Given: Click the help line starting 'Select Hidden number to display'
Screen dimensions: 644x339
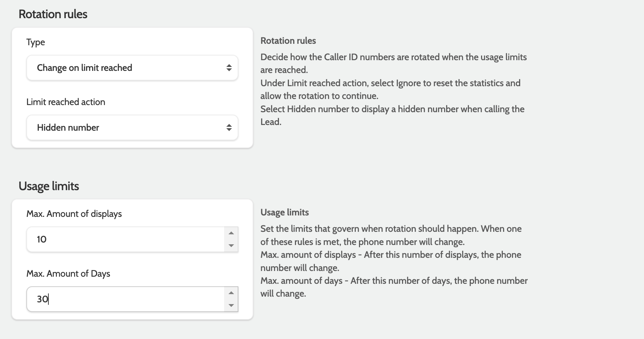Looking at the screenshot, I should click(x=392, y=115).
